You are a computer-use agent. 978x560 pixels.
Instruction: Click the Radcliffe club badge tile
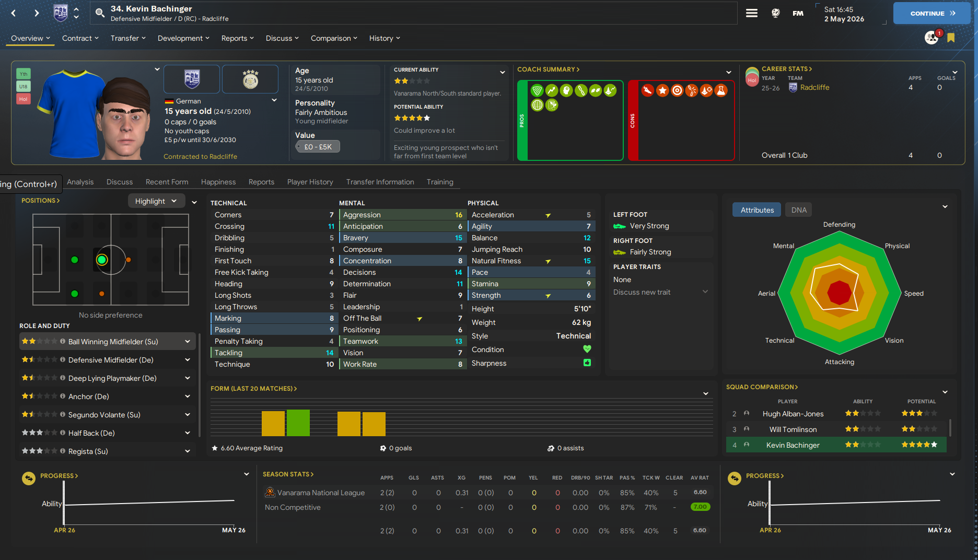(192, 79)
